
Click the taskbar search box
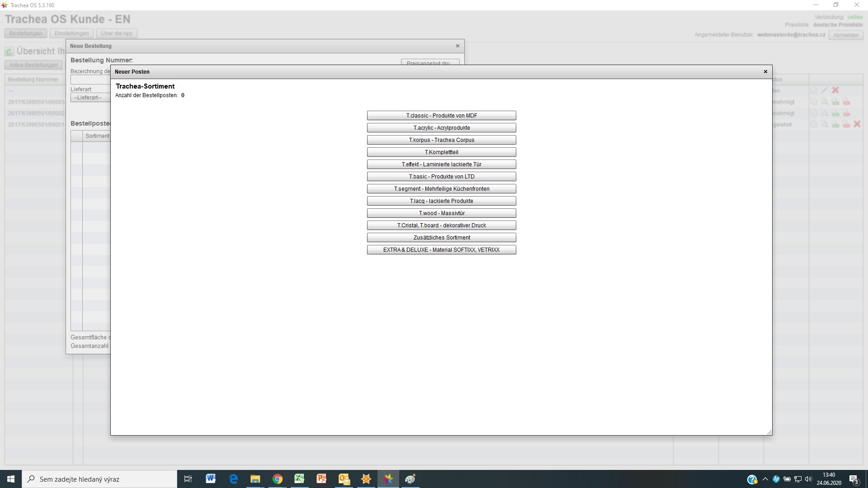tap(99, 479)
